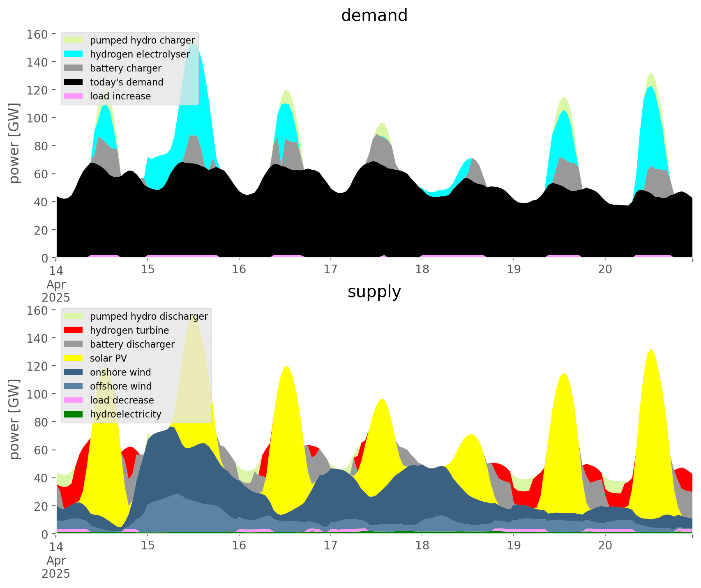
Task: Click the hydrogen turbine red legend swatch
Action: coord(74,330)
